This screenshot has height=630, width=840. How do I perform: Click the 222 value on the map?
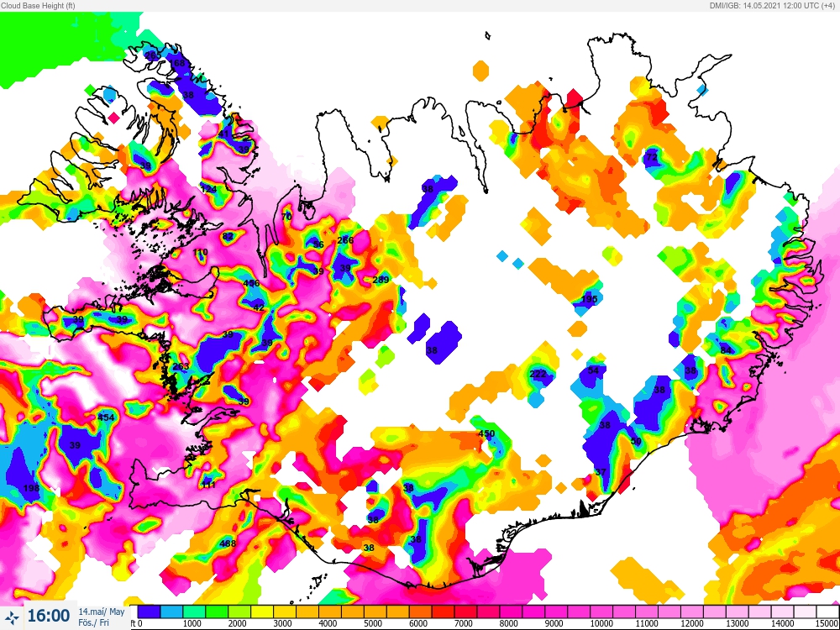pyautogui.click(x=538, y=374)
